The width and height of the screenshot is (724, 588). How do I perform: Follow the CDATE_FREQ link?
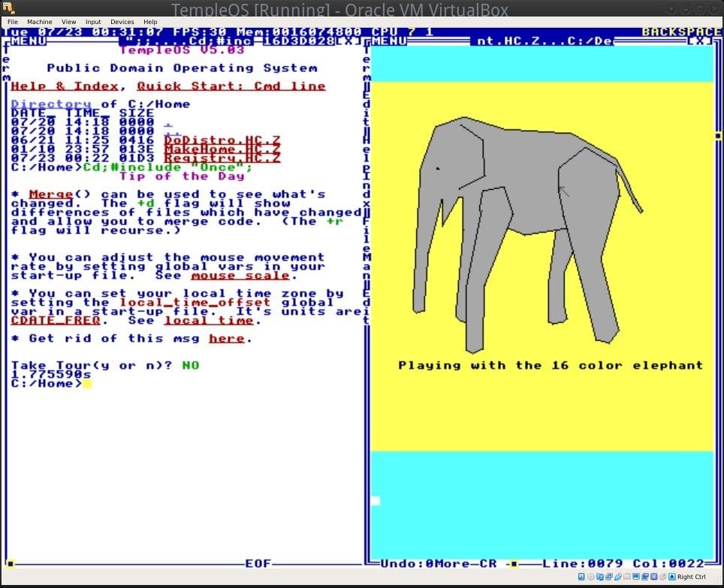[x=56, y=321]
